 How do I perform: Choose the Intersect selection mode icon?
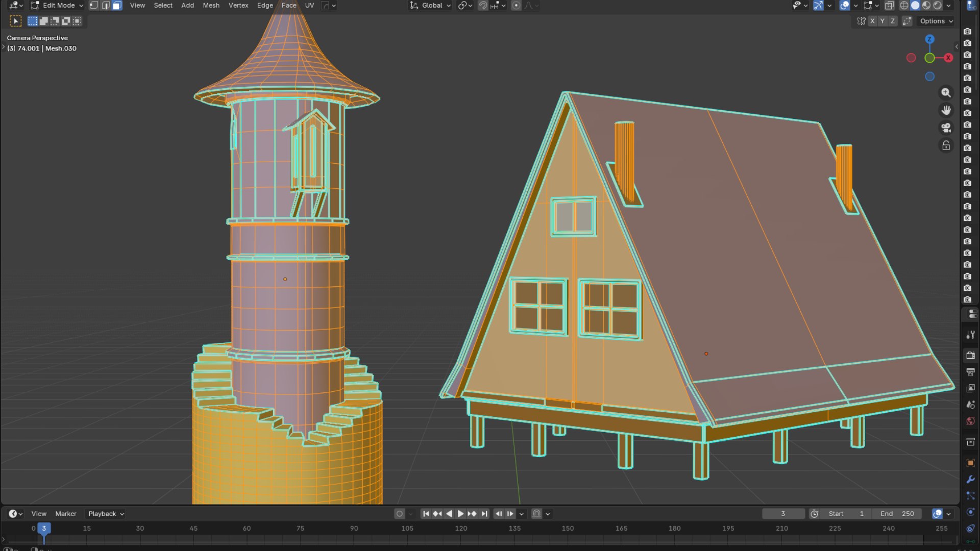tap(77, 21)
